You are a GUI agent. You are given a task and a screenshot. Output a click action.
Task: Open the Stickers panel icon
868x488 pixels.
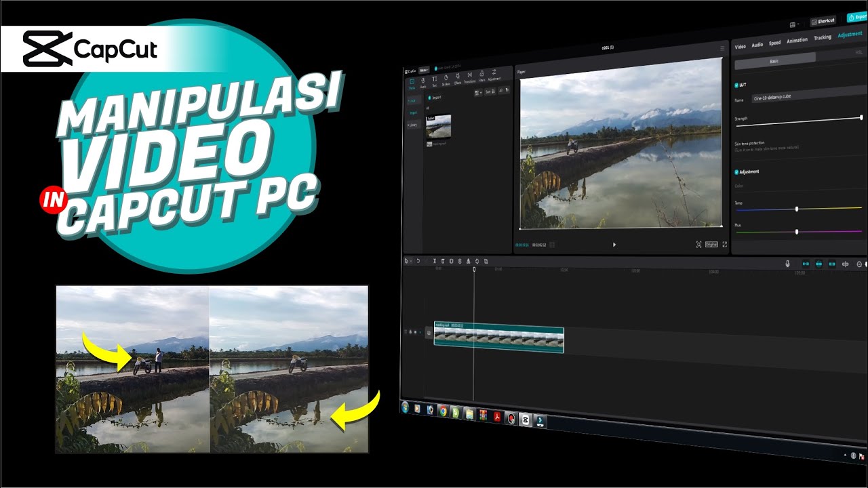click(x=446, y=77)
